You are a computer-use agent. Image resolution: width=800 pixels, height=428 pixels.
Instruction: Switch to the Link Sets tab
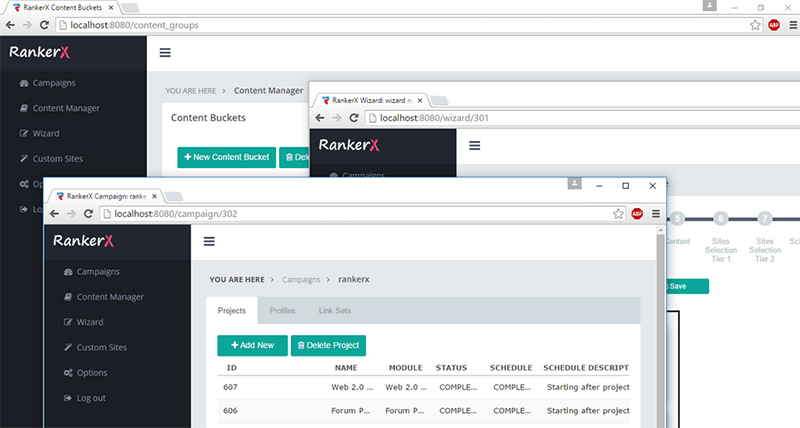pos(335,310)
